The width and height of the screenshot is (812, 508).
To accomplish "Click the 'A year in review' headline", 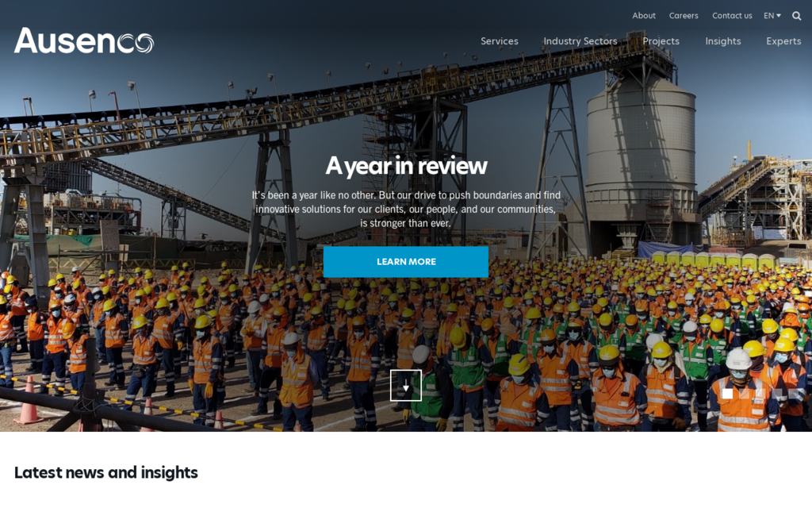I will tap(406, 167).
